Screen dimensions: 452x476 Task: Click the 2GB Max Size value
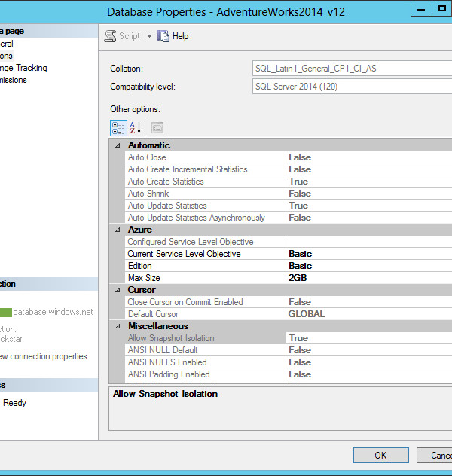tap(298, 278)
